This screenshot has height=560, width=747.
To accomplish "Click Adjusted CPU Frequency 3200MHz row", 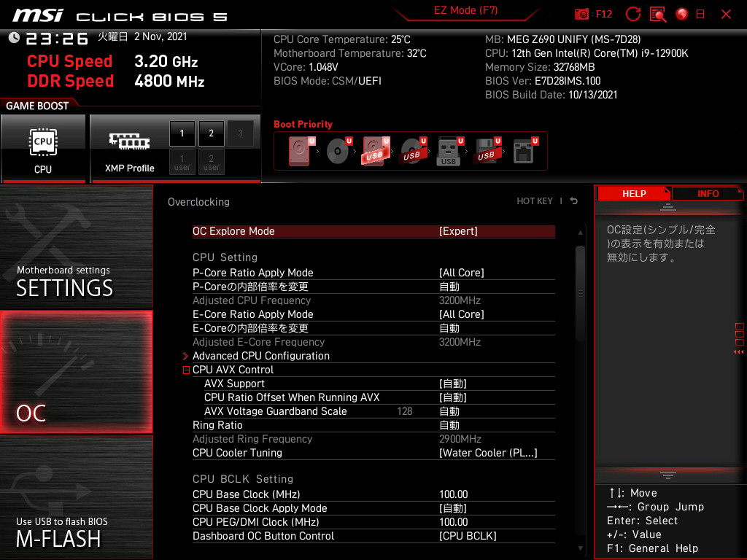I will coord(373,300).
